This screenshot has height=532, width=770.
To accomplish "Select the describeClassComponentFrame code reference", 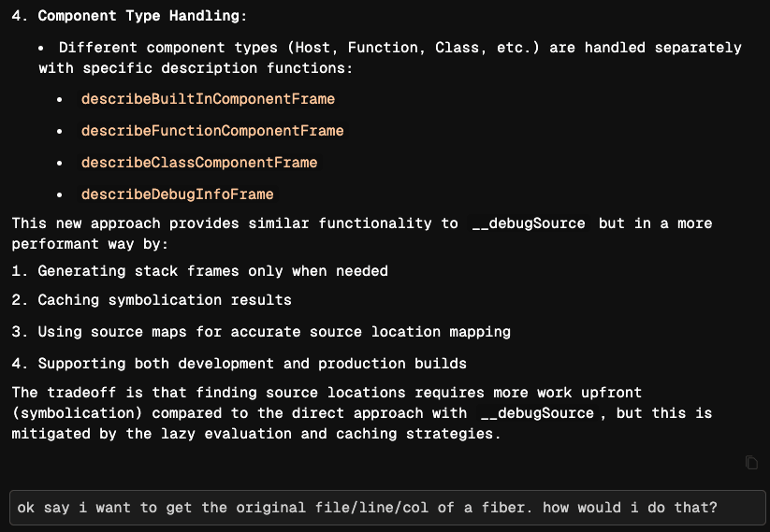I will coord(199,163).
